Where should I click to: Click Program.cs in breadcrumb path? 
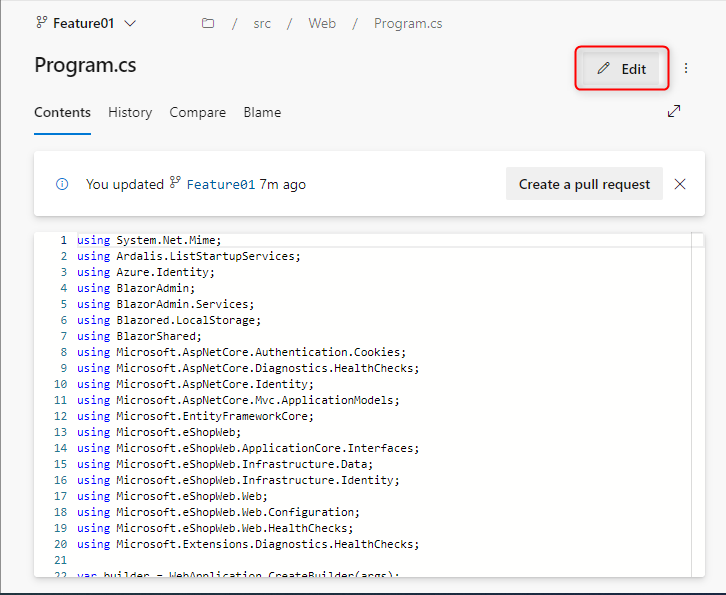(x=408, y=23)
